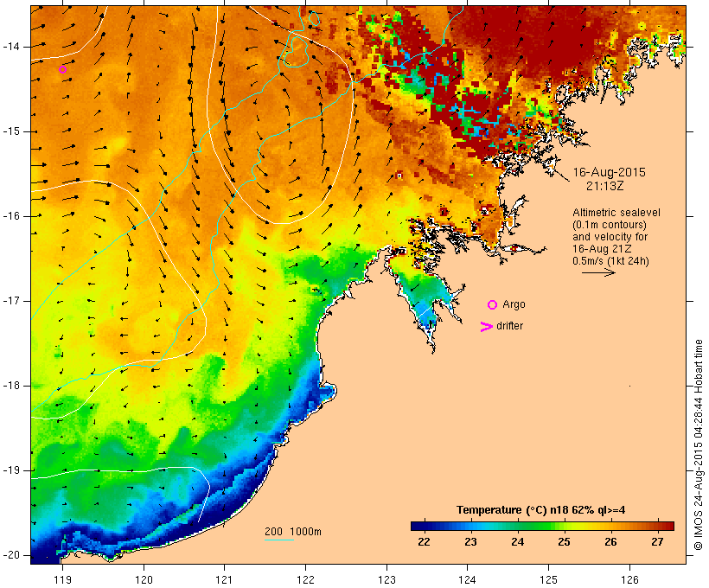Click the longitude axis label '121'
The width and height of the screenshot is (709, 588).
tap(224, 579)
